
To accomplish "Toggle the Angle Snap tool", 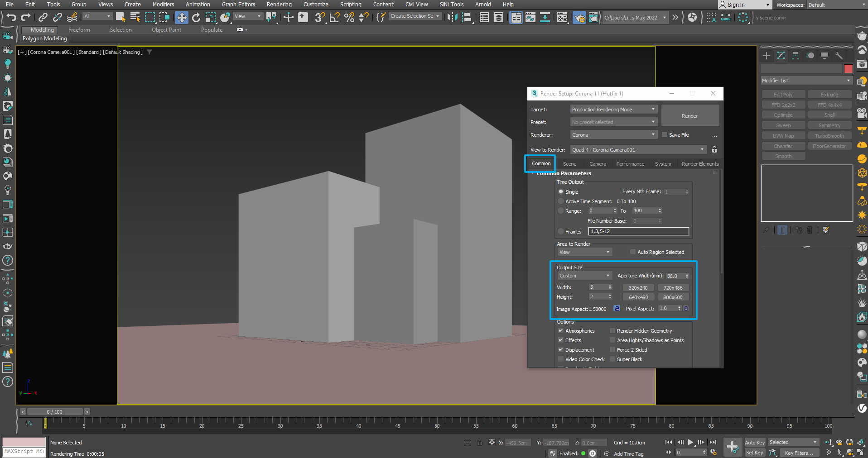I will 335,18.
